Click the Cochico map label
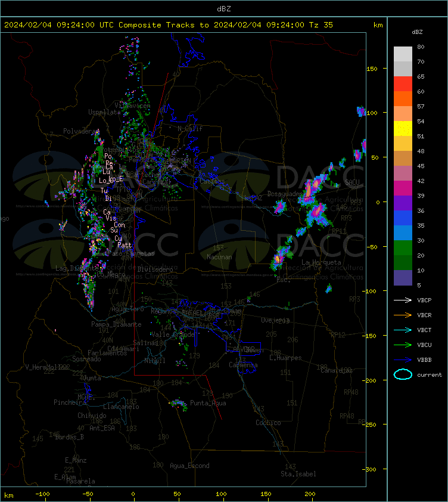This screenshot has width=448, height=502. 268,423
